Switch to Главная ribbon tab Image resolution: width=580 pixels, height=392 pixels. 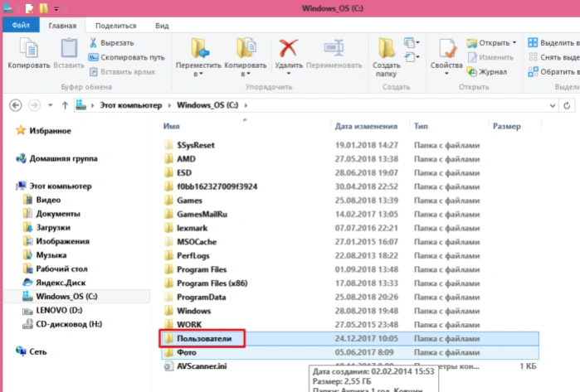click(x=62, y=26)
